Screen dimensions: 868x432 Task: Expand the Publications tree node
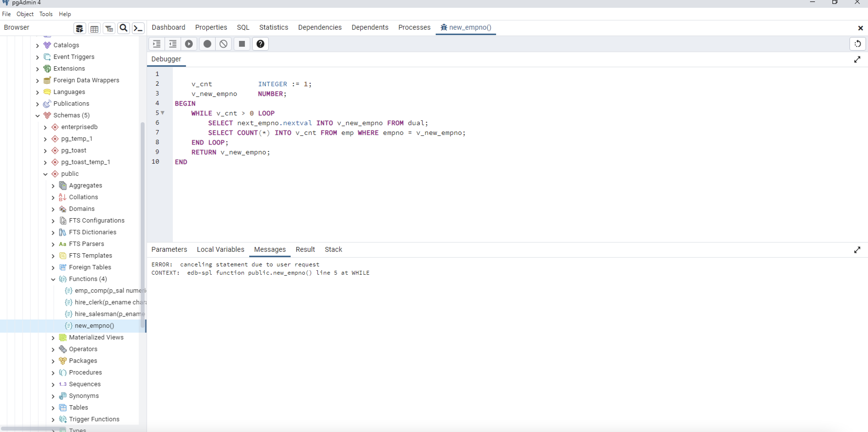click(37, 104)
